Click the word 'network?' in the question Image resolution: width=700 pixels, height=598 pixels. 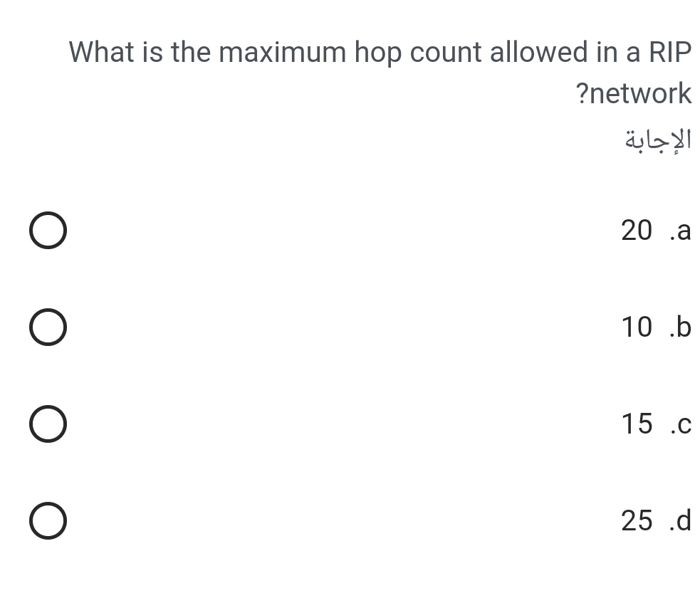[633, 93]
